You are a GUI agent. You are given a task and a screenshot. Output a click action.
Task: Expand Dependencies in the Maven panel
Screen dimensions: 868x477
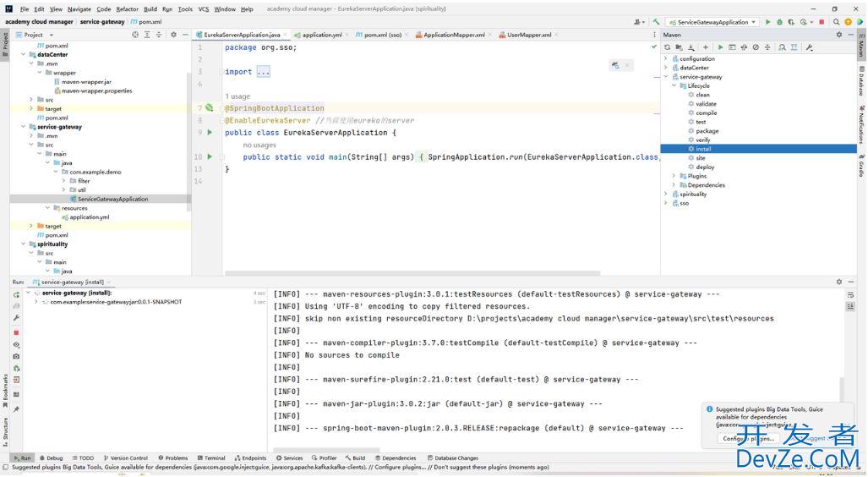pos(674,185)
